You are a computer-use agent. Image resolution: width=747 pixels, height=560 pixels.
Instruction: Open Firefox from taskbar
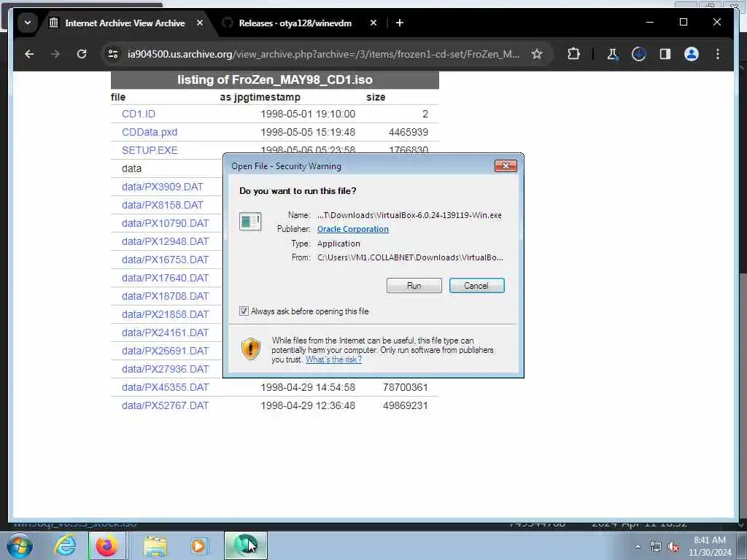click(x=107, y=545)
